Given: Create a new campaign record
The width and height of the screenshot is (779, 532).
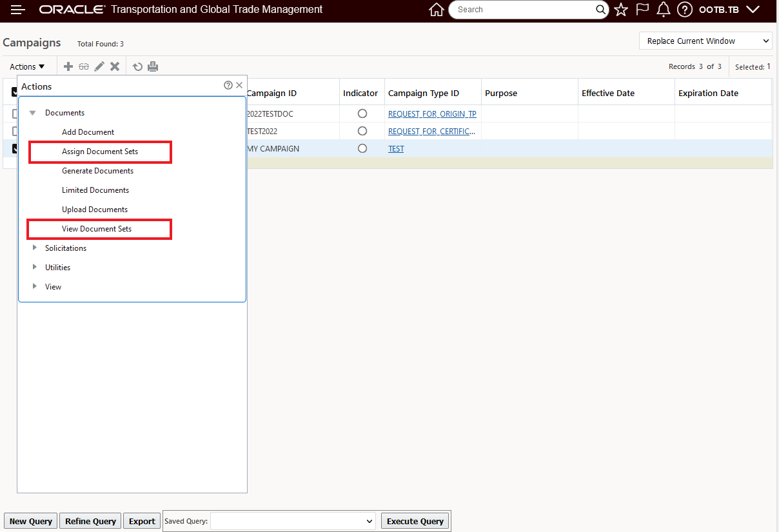Looking at the screenshot, I should click(x=68, y=66).
